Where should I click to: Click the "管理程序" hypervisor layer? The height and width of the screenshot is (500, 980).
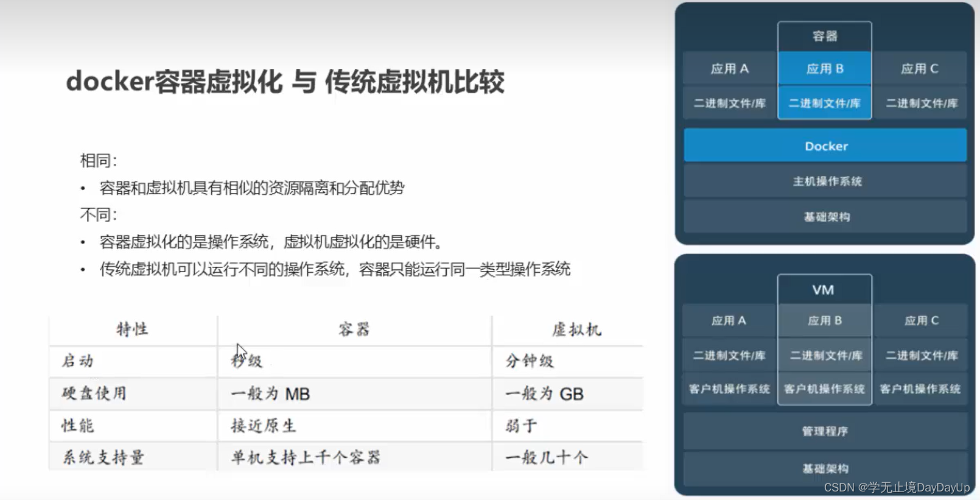825,431
